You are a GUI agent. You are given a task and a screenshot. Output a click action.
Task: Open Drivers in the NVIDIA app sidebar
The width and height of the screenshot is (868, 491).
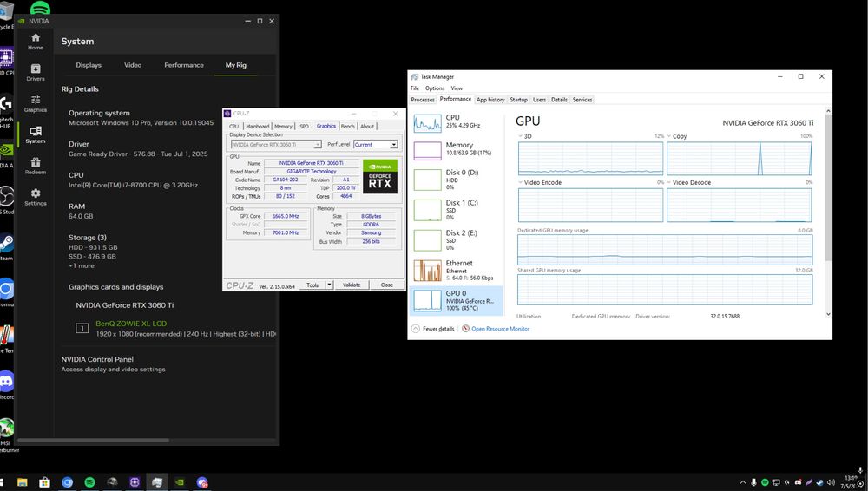coord(36,72)
